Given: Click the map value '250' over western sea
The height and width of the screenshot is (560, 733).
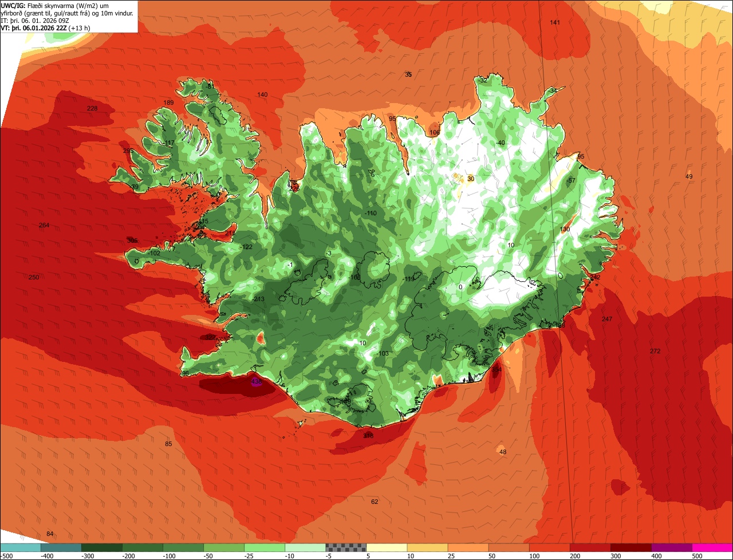Looking at the screenshot, I should [x=34, y=277].
